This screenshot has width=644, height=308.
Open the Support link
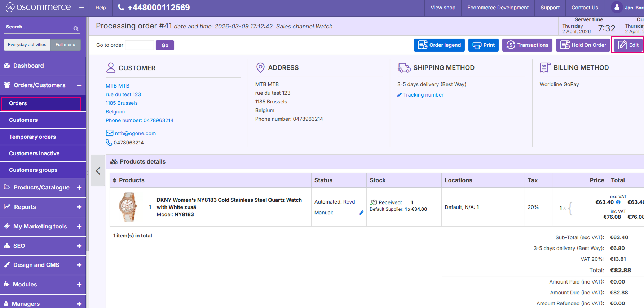tap(550, 8)
